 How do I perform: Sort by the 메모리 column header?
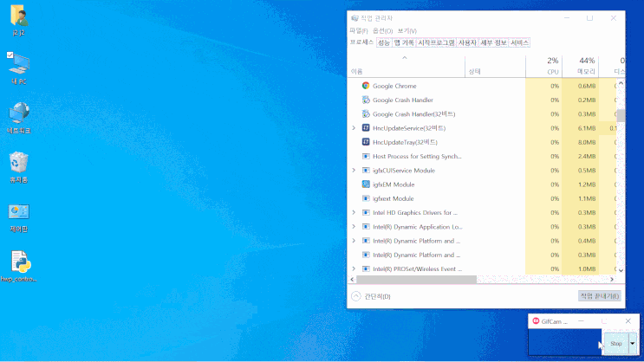point(580,67)
